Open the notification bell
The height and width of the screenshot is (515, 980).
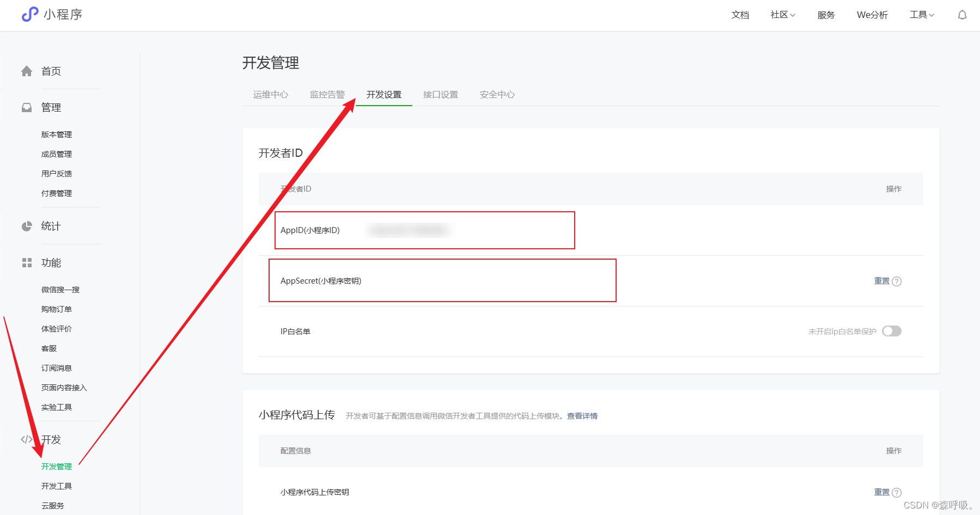click(961, 15)
